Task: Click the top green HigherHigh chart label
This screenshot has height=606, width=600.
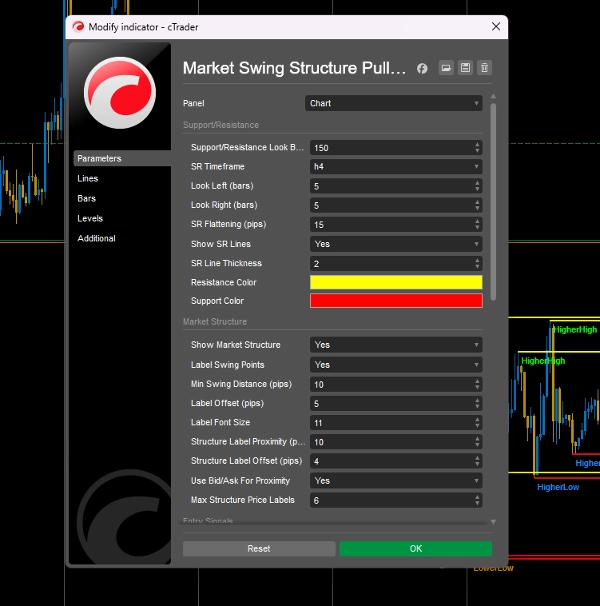Action: [x=575, y=330]
